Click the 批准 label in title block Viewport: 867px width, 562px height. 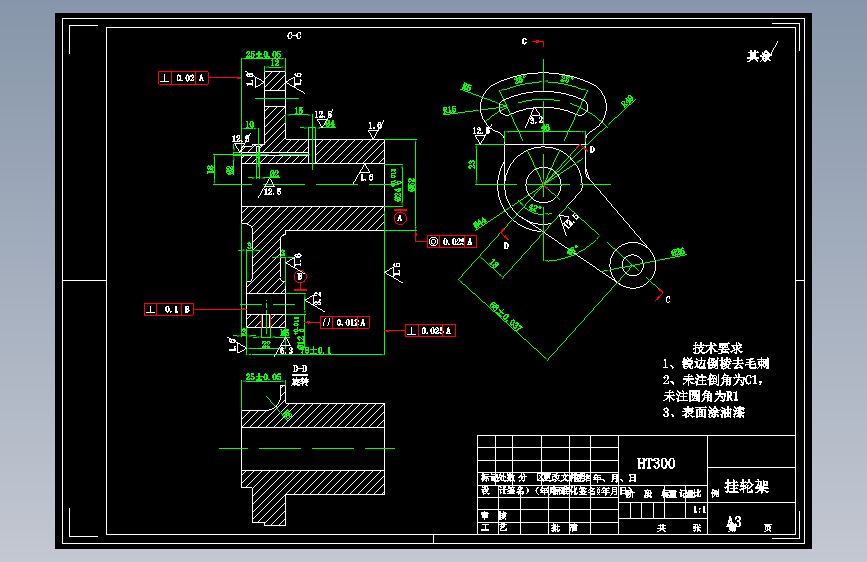(564, 528)
